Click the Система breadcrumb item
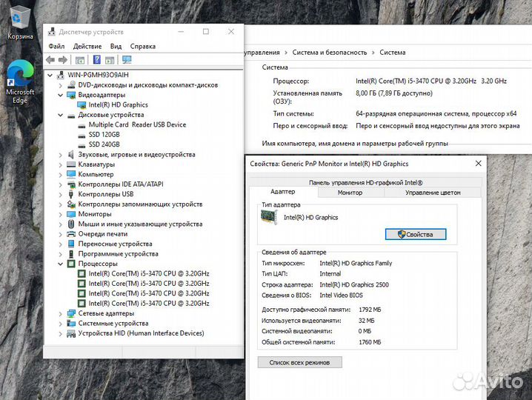Screen dimensions: 532x400 click(x=393, y=53)
